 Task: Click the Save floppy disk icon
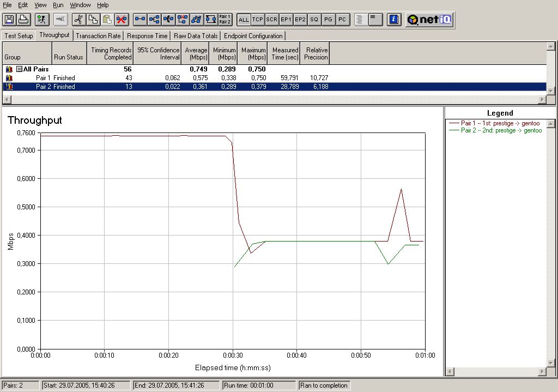pyautogui.click(x=9, y=19)
